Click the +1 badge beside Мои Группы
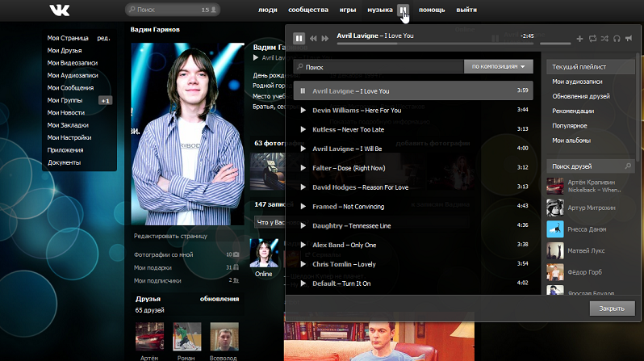644x361 pixels. click(x=106, y=101)
